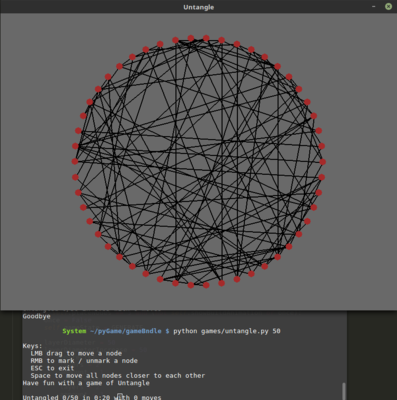Click the green 'System' prompt label
This screenshot has width=397, height=400.
[74, 331]
